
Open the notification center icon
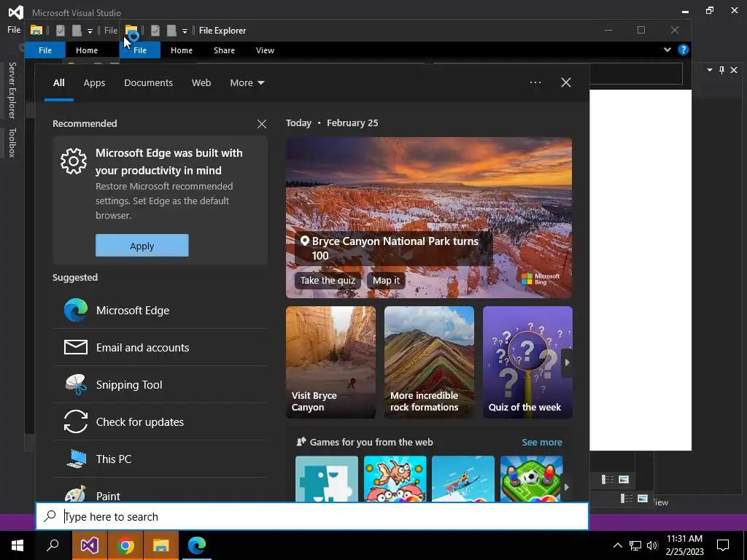(x=723, y=545)
